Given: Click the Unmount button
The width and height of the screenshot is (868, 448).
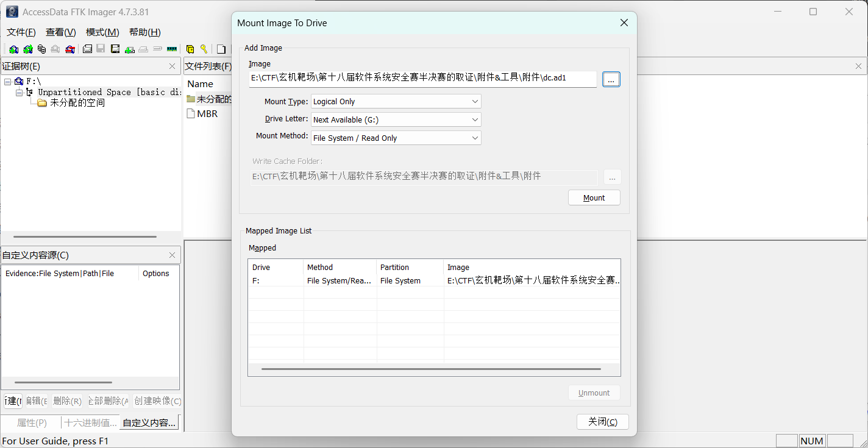Looking at the screenshot, I should pyautogui.click(x=594, y=393).
